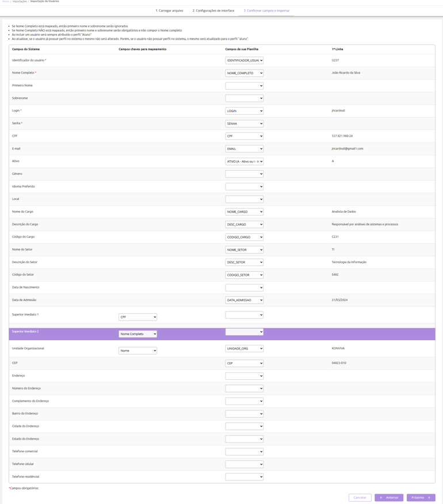Expand the Identificador do usuário mapping dropdown
The width and height of the screenshot is (443, 504).
pyautogui.click(x=244, y=60)
